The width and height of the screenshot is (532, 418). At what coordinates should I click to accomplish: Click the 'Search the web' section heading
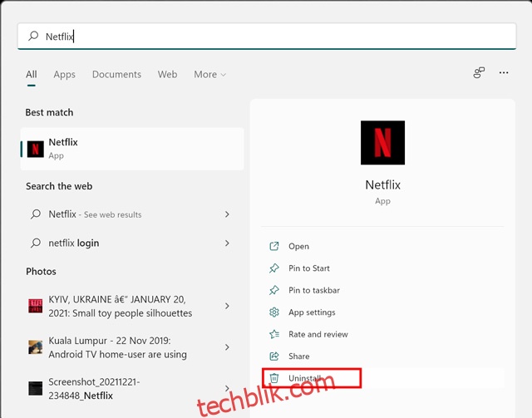[x=59, y=186]
